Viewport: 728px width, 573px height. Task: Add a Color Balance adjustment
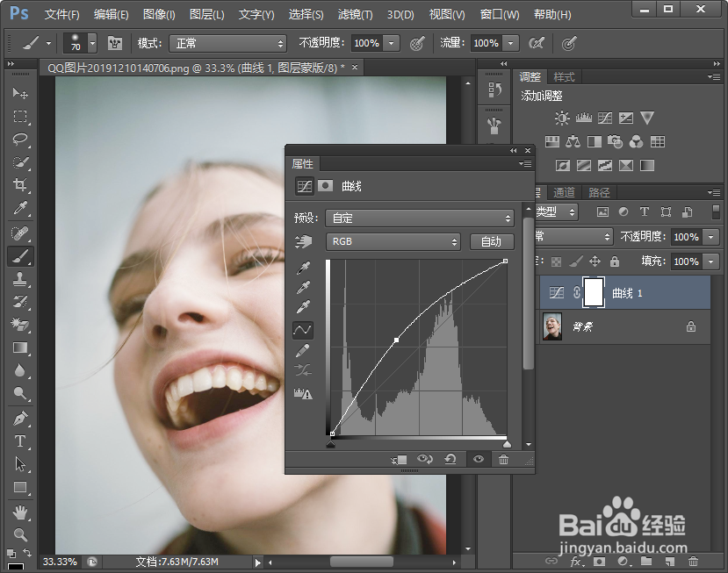point(573,141)
